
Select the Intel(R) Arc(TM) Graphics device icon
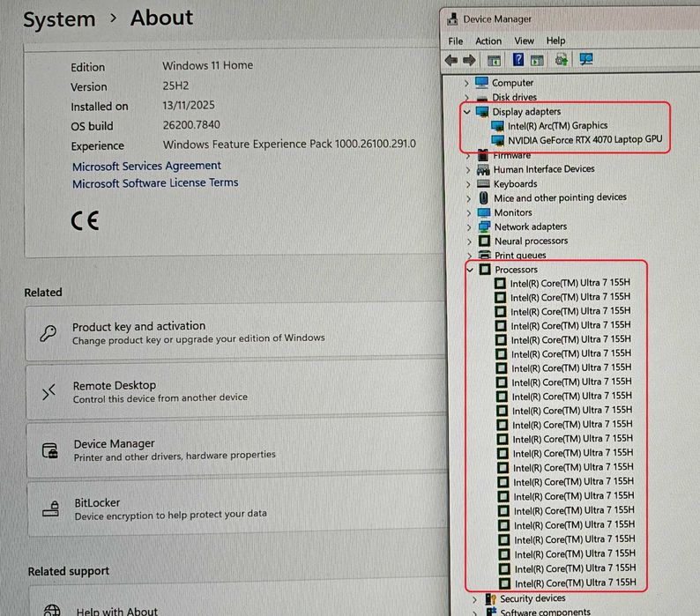[x=497, y=126]
